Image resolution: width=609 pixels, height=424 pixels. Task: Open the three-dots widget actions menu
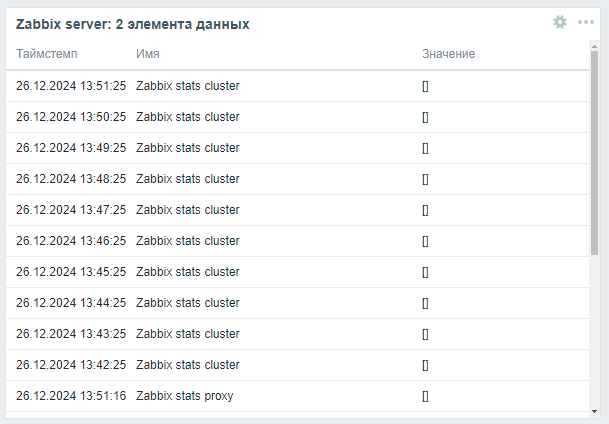pos(586,22)
